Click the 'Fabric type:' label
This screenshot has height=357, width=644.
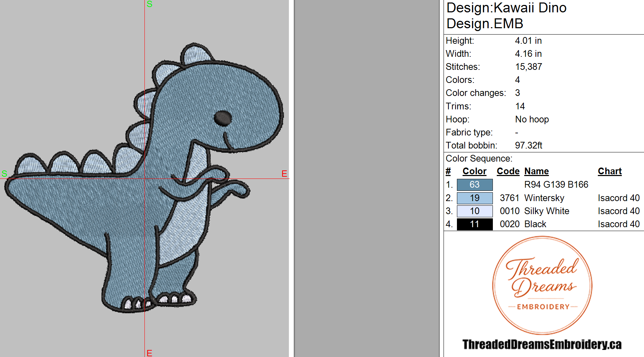point(469,132)
